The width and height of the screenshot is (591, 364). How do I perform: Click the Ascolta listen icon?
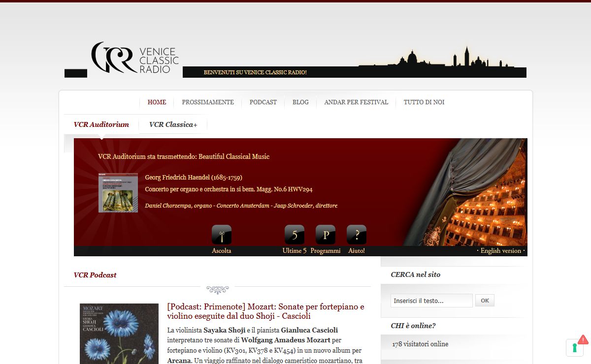(x=222, y=235)
